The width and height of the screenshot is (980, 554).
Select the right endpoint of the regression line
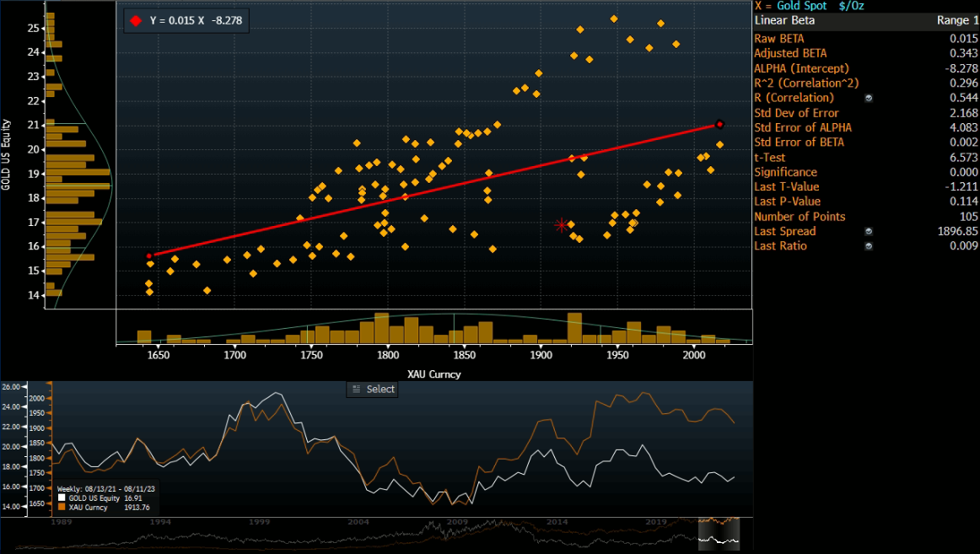tap(719, 124)
